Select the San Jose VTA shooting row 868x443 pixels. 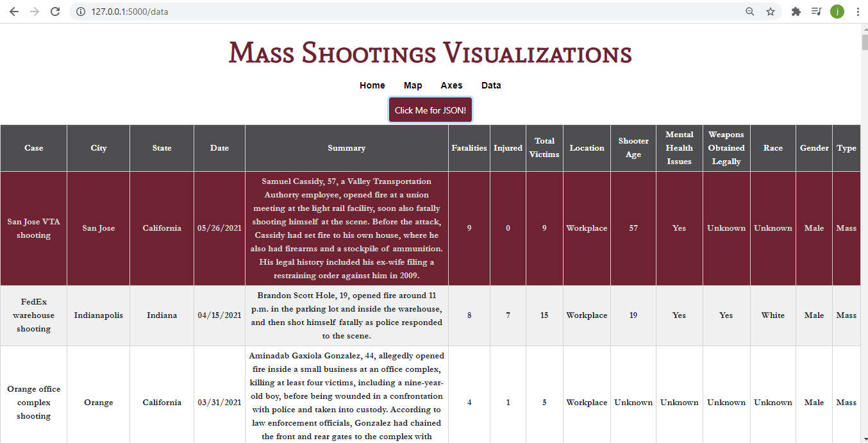(33, 228)
